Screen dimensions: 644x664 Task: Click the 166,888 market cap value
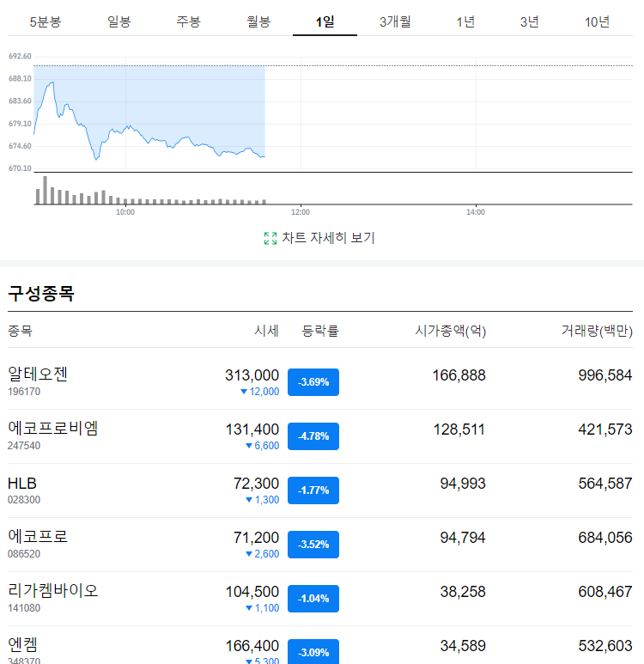459,375
